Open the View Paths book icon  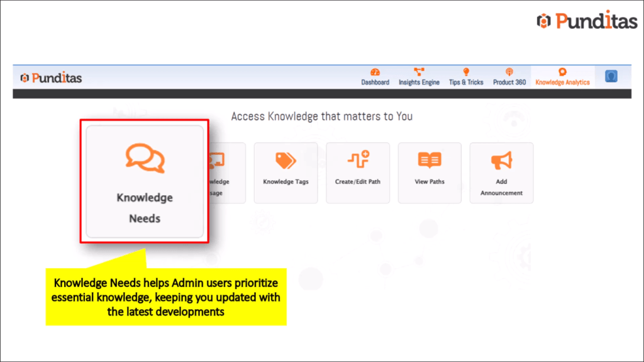pos(430,161)
